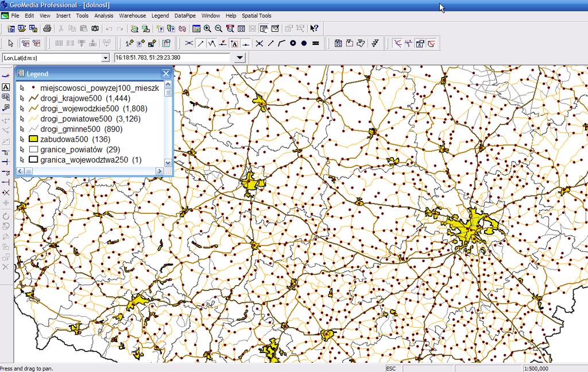Click the red delete X icon in sidebar
The image size is (588, 372).
(x=6, y=193)
